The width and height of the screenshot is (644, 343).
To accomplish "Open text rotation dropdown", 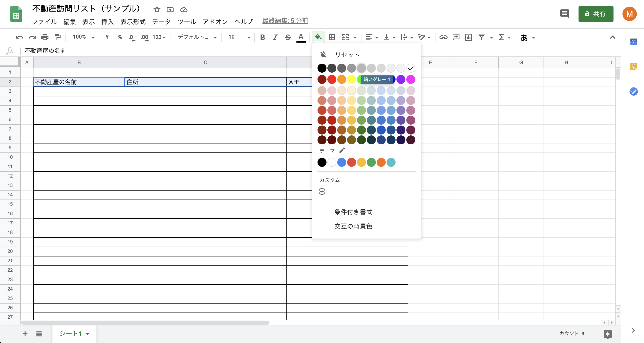I will pyautogui.click(x=424, y=37).
